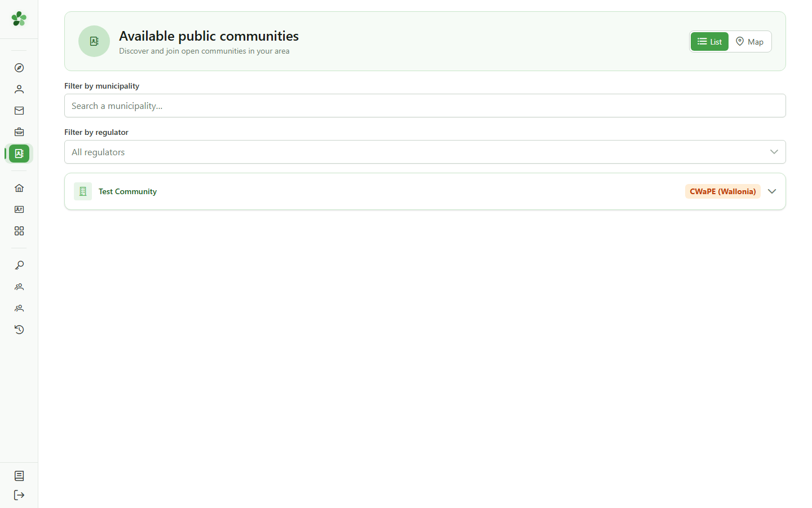Screen dimensions: 812x508
Task: Click the logout icon at sidebar bottom
Action: point(19,495)
